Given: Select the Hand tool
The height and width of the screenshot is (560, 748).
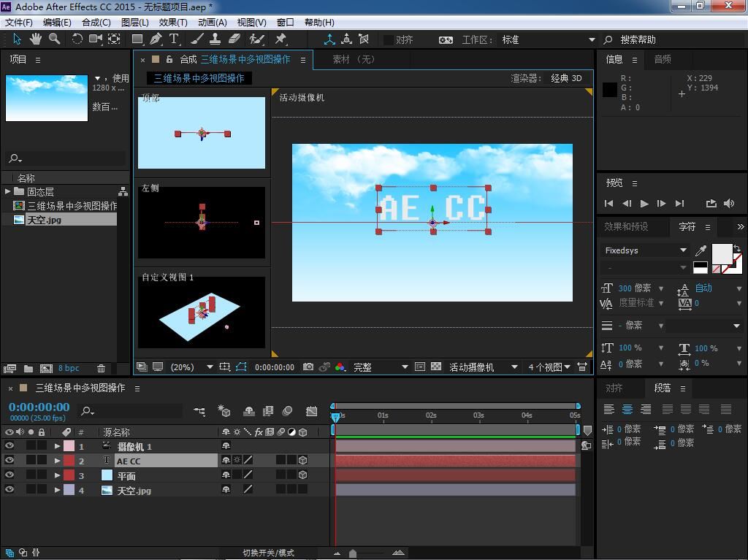Looking at the screenshot, I should pos(35,39).
